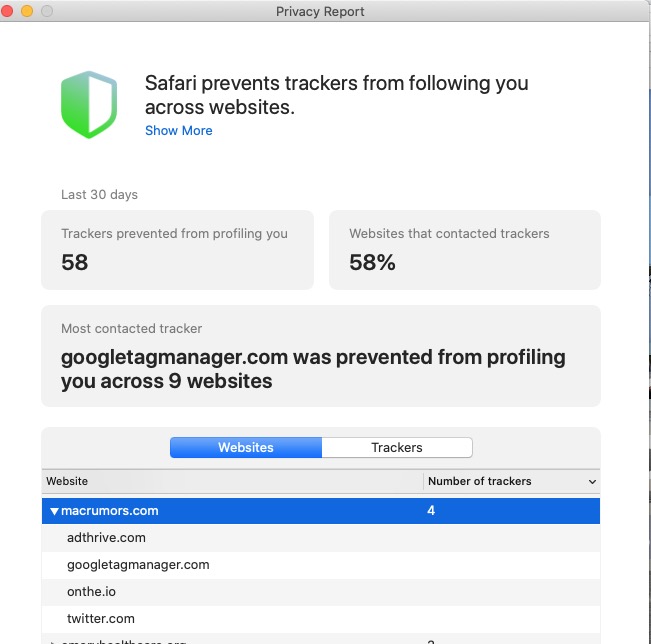Image resolution: width=651 pixels, height=644 pixels.
Task: Select the adthrive.com tracker row
Action: (106, 538)
